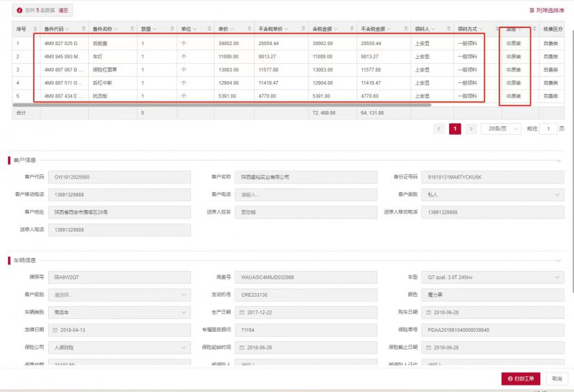Image resolution: width=574 pixels, height=392 pixels.
Task: Open the 车型 dropdown with Q7 quat
Action: click(x=493, y=277)
